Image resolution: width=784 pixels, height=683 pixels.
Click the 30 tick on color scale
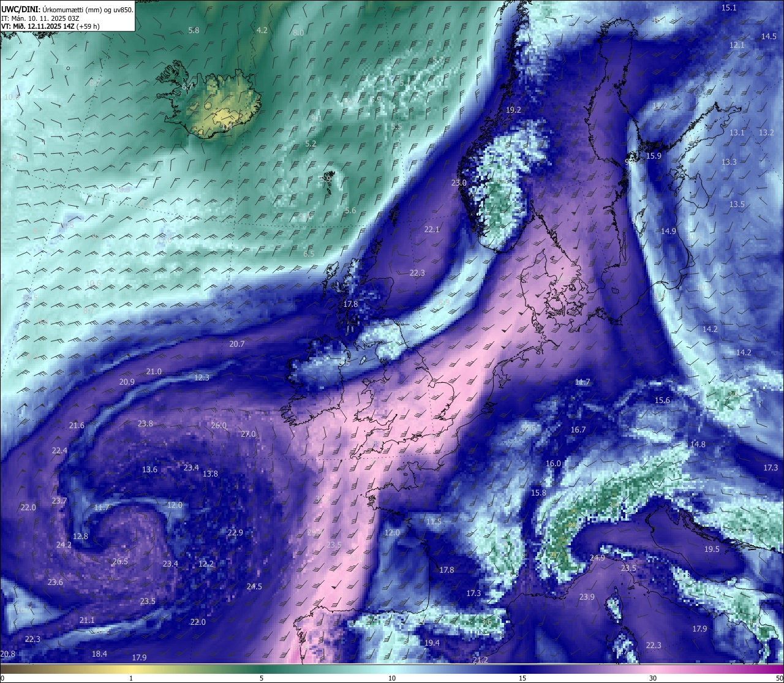coord(653,678)
